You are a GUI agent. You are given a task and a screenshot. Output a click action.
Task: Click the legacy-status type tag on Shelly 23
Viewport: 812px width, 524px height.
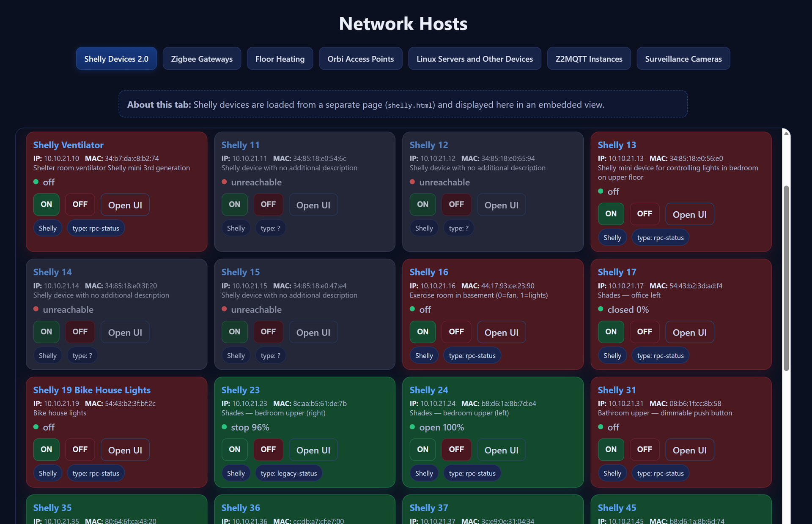pyautogui.click(x=288, y=473)
